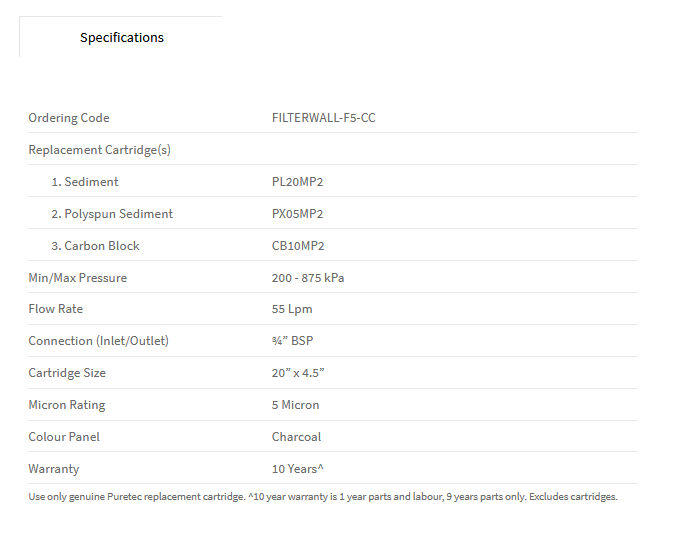Click the Charcoal colour panel value
Viewport: 678px width, 533px height.
pyautogui.click(x=296, y=437)
